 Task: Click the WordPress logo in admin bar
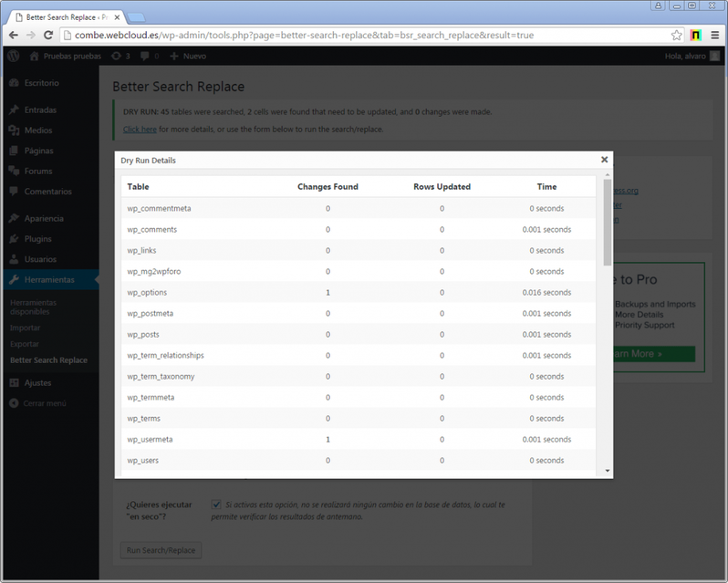pos(14,57)
